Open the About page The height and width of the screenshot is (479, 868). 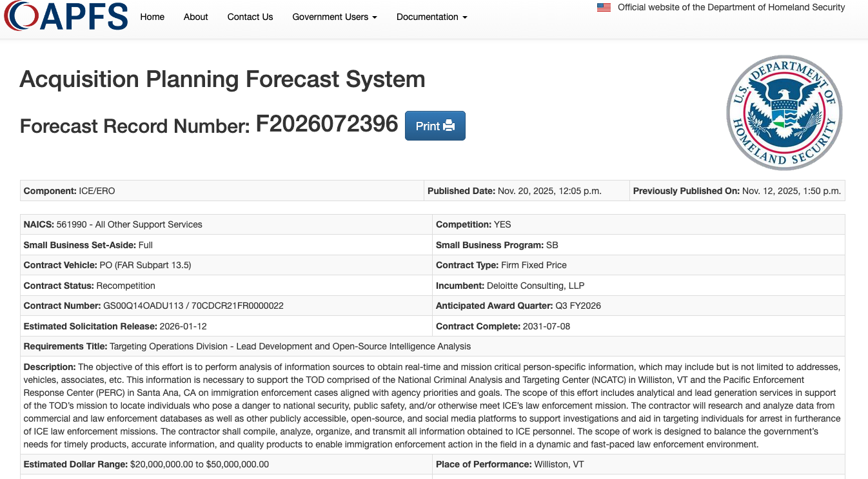[x=195, y=17]
